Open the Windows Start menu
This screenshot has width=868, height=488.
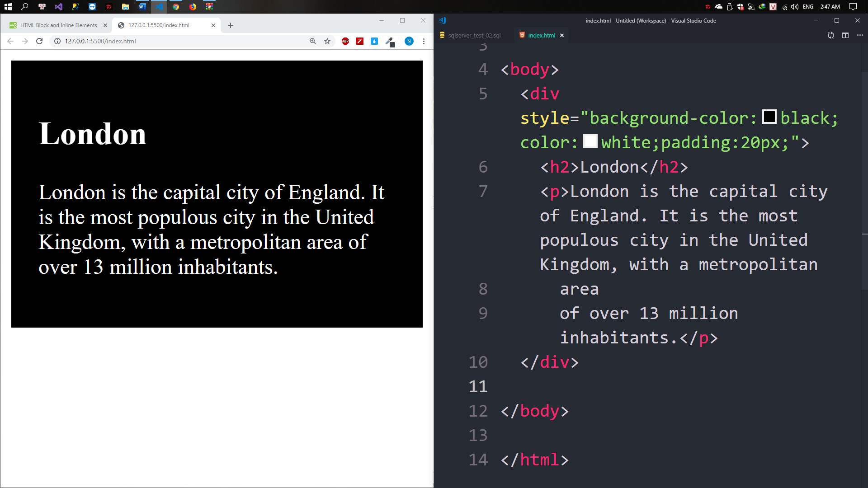tap(8, 7)
